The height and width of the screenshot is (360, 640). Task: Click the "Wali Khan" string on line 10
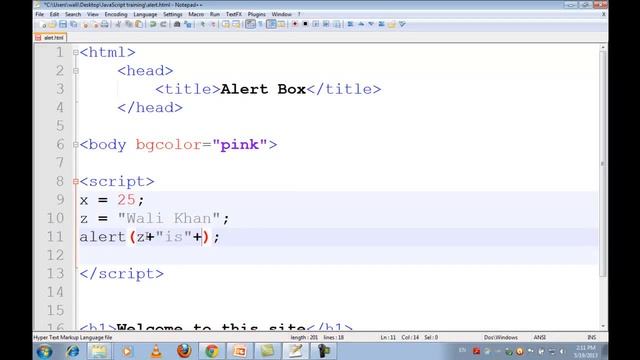click(170, 218)
